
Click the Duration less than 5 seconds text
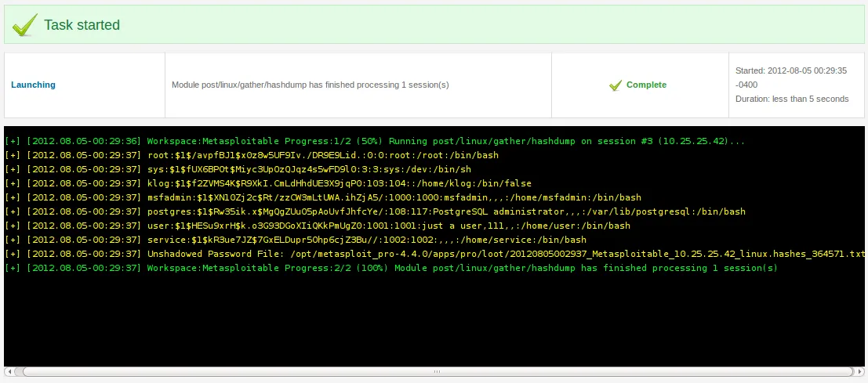(x=792, y=99)
